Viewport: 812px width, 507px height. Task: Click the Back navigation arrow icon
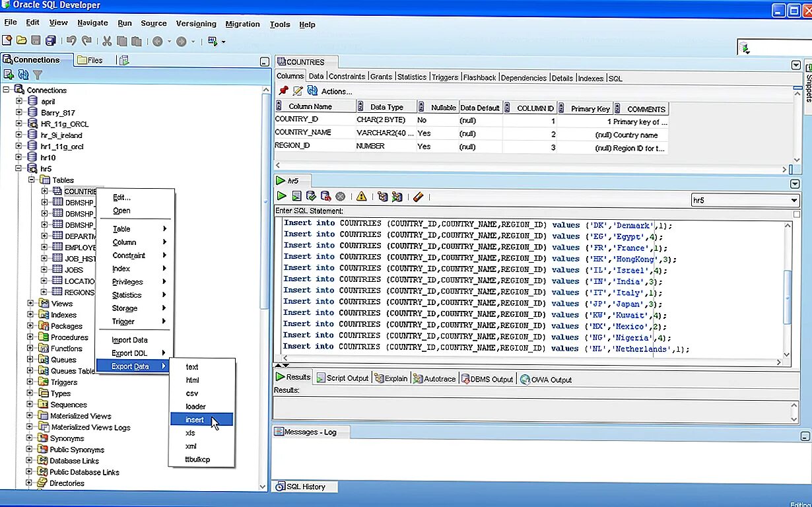point(158,41)
